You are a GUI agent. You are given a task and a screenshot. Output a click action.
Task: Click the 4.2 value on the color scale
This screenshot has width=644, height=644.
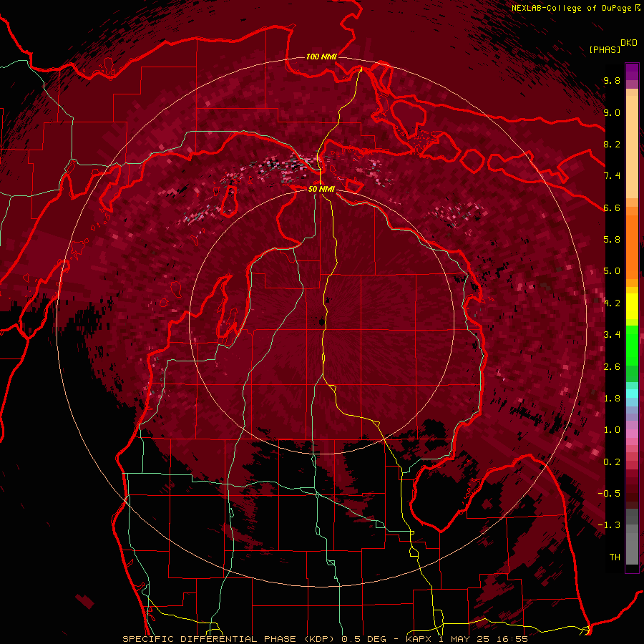612,303
